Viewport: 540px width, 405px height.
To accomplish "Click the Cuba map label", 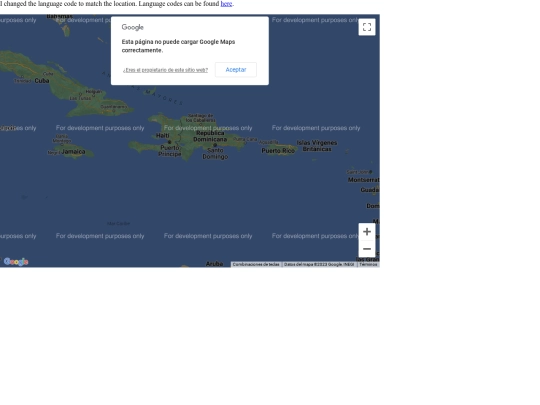I will pos(42,81).
